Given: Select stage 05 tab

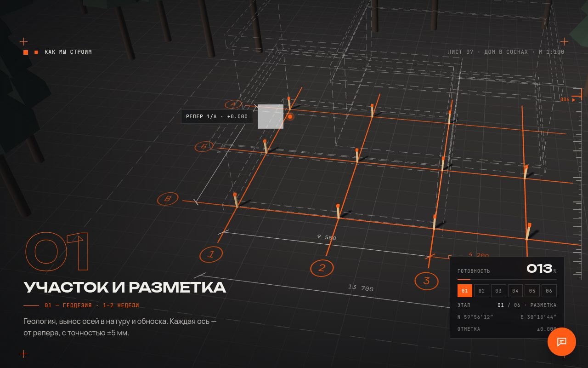Looking at the screenshot, I should coord(532,291).
